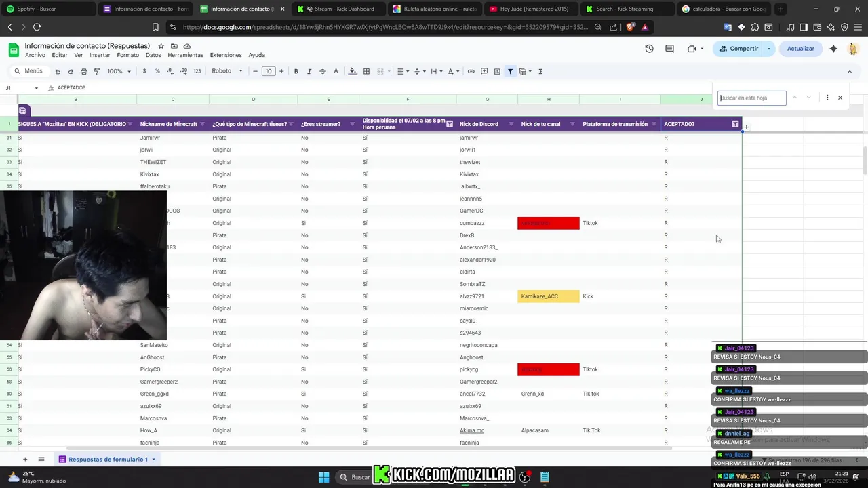Viewport: 868px width, 488px height.
Task: Show all comments panel
Action: 669,49
